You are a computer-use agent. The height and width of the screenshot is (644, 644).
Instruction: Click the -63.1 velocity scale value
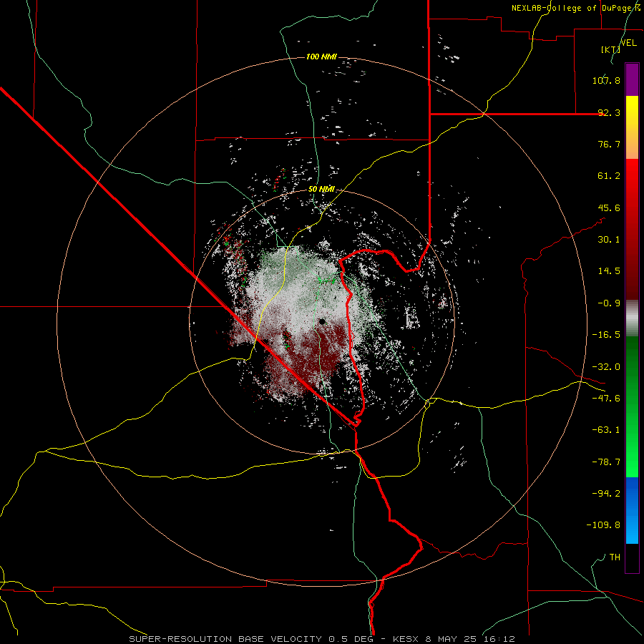click(606, 430)
